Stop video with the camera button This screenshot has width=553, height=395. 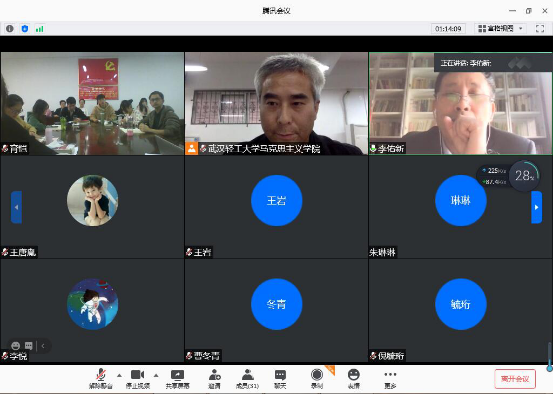pyautogui.click(x=138, y=379)
